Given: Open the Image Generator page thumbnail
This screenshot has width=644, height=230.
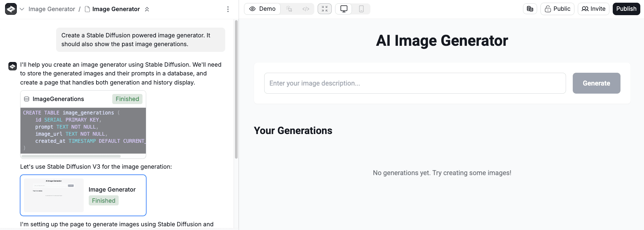Looking at the screenshot, I should tap(54, 195).
